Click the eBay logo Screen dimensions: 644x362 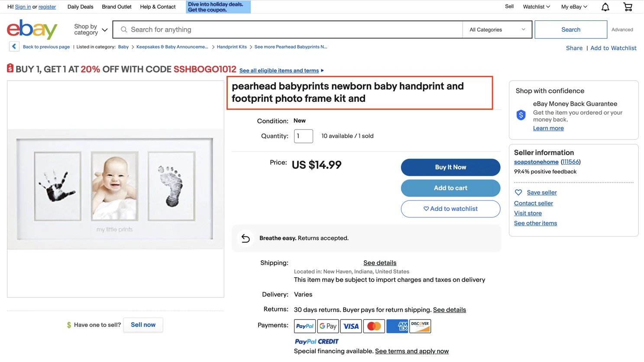point(32,29)
